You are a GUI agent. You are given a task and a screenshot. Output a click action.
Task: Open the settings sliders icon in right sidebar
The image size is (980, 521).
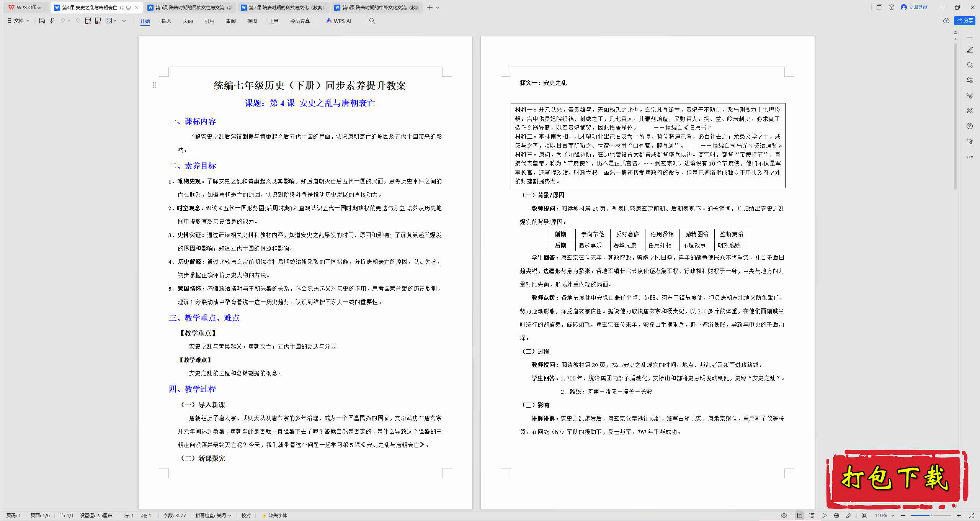coord(970,80)
